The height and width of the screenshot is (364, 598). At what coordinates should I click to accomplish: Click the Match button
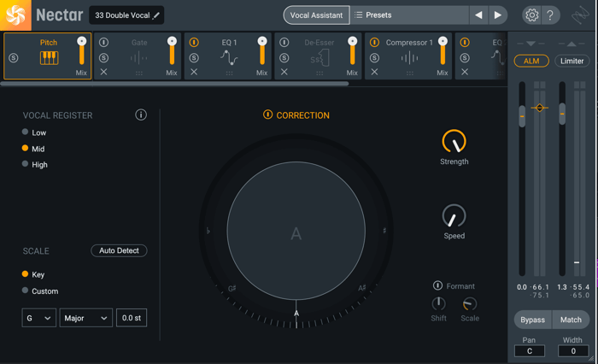(x=571, y=320)
